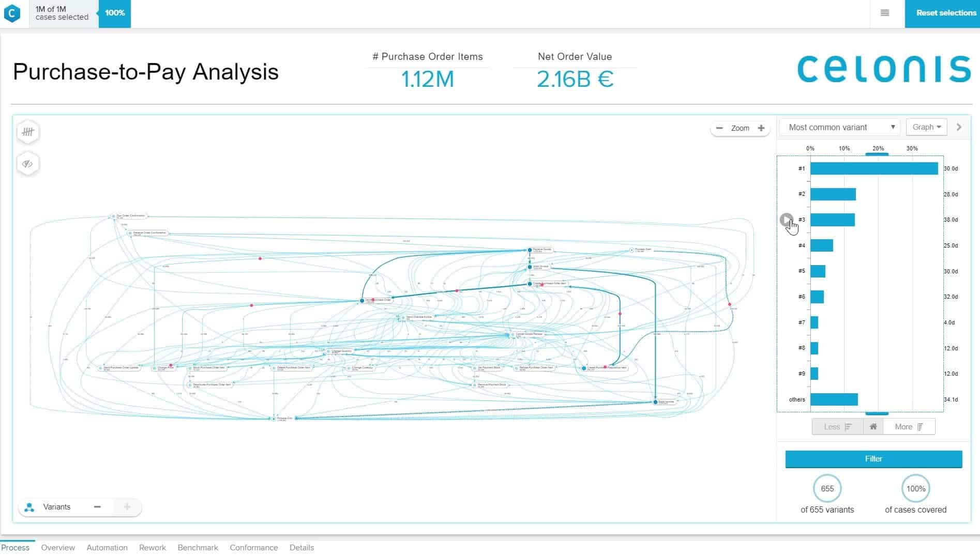The height and width of the screenshot is (556, 980).
Task: Select the variant #8 bar
Action: point(814,348)
